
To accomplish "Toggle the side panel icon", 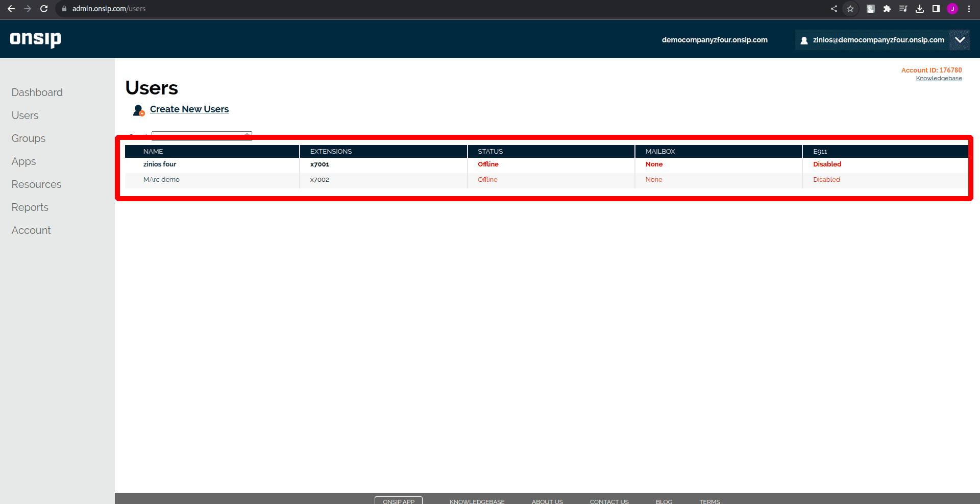I will 936,9.
